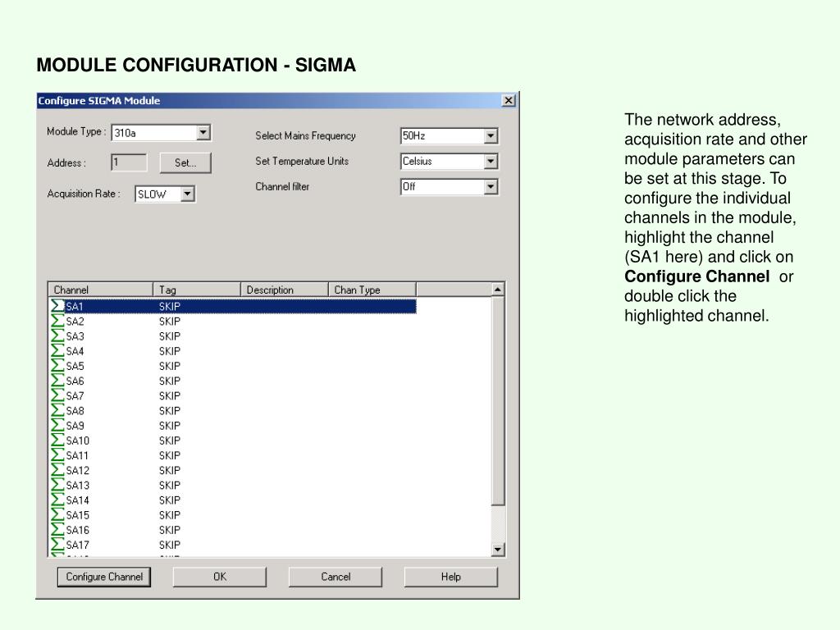The image size is (840, 630).
Task: Open Help for SIGMA module
Action: [451, 577]
